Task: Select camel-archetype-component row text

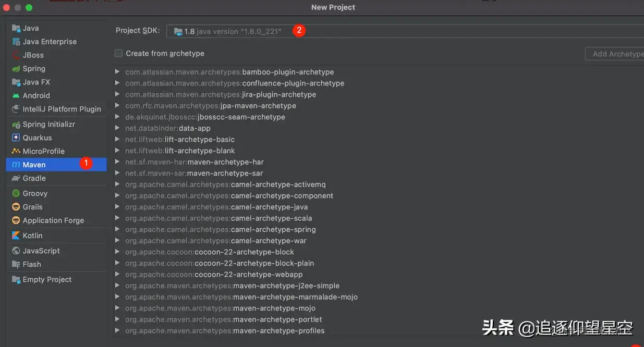Action: click(x=229, y=196)
